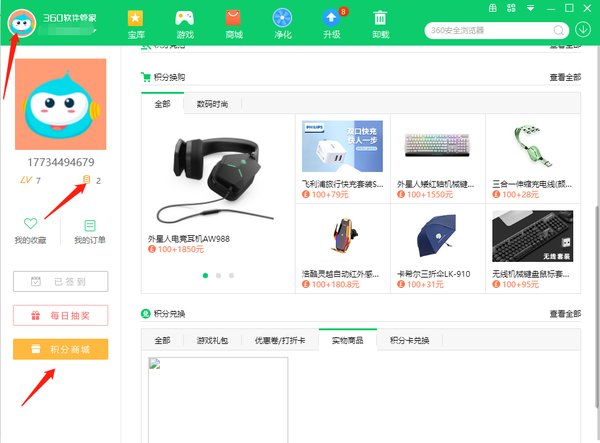Click the red upgrade count badge 8
600x443 pixels.
343,12
